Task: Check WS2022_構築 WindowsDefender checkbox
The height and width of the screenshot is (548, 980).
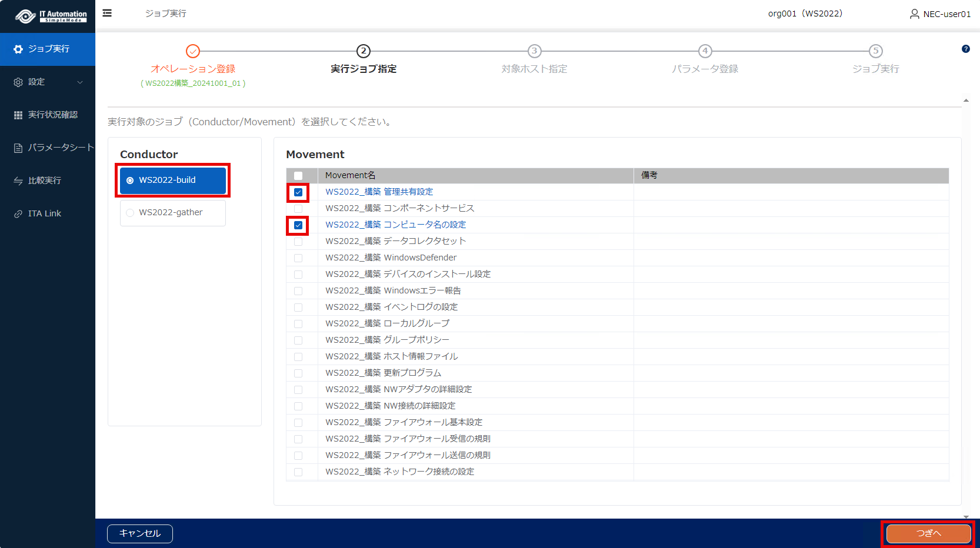Action: click(x=298, y=258)
